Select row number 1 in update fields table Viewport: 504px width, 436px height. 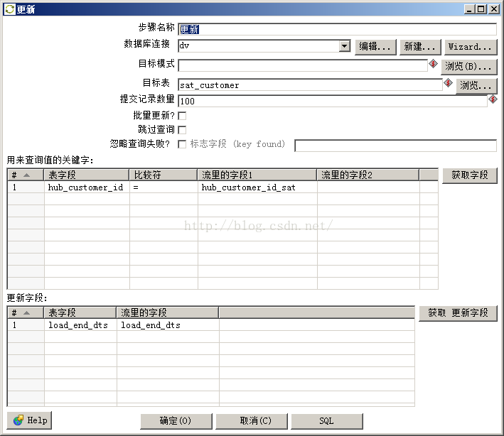click(26, 325)
